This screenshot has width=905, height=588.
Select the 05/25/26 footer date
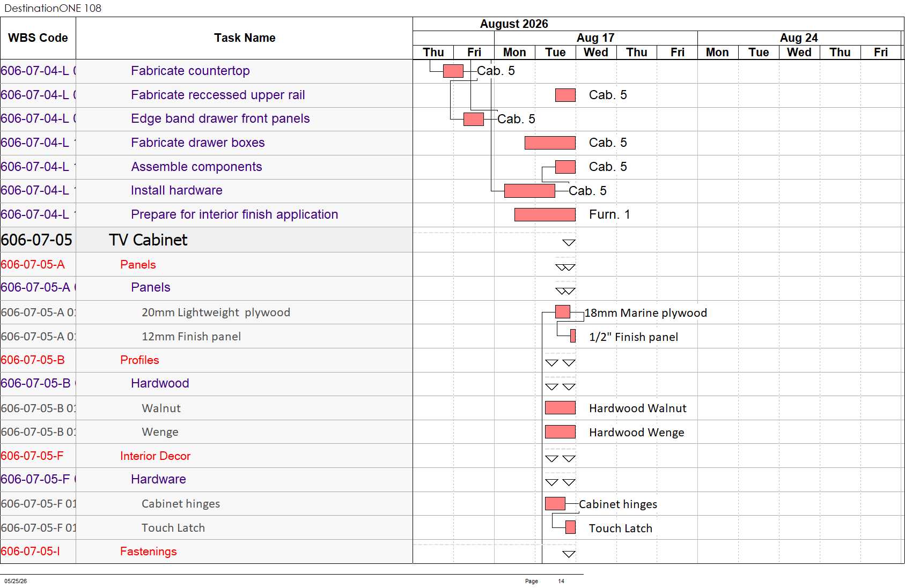[x=16, y=581]
